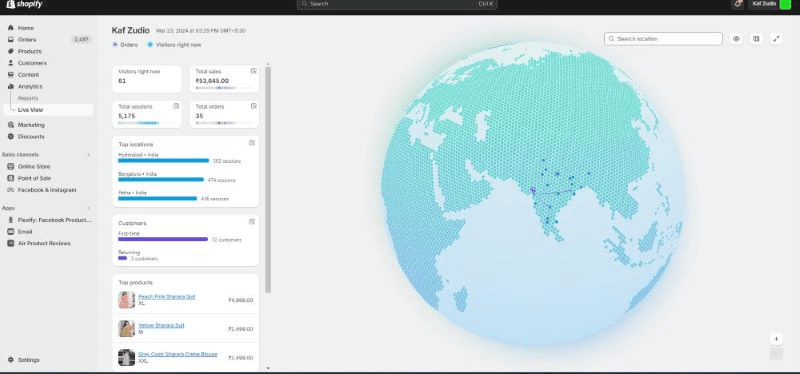Click the Mar 23, 2024 timestamp text
This screenshot has height=374, width=800.
(x=201, y=31)
